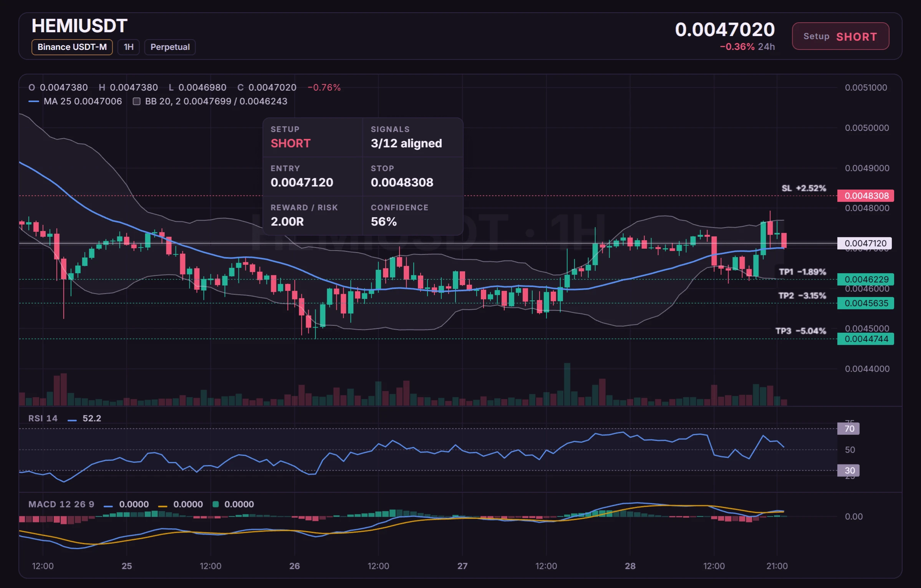Click the TP1 price tag 0.0046229
The height and width of the screenshot is (588, 921).
(x=866, y=279)
